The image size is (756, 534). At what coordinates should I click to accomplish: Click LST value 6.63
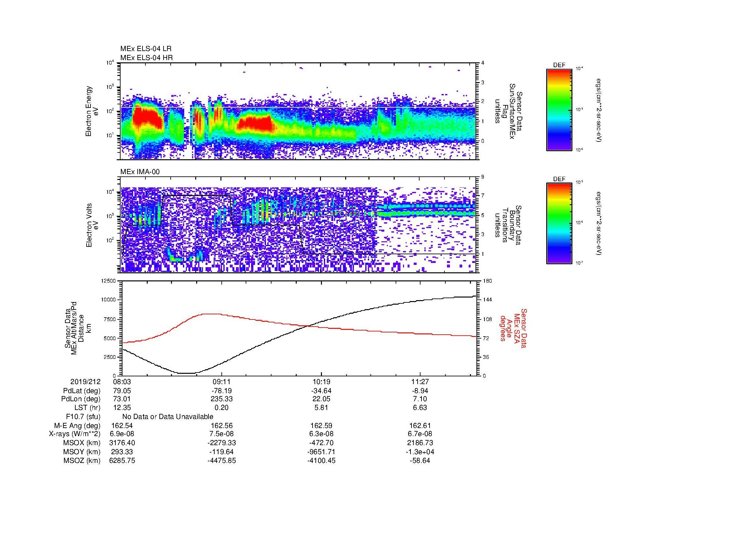420,408
